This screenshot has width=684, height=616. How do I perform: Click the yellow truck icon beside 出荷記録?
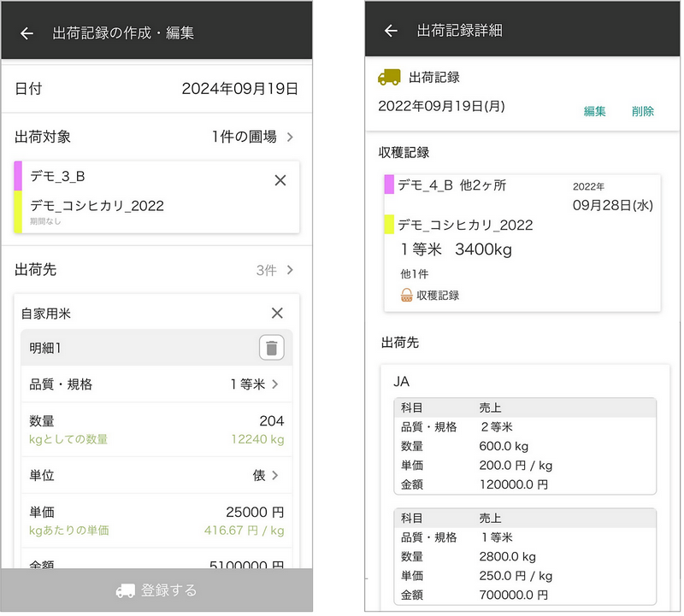coord(389,78)
